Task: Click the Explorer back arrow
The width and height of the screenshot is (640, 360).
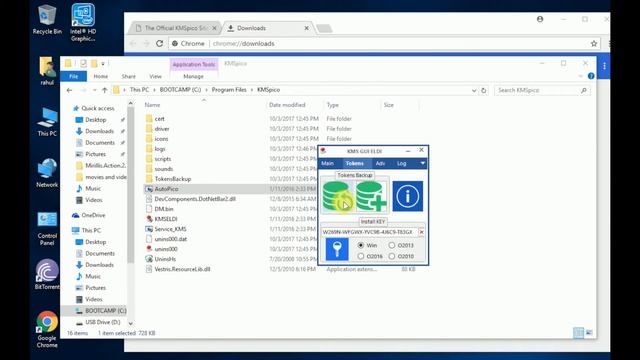Action: (x=69, y=90)
